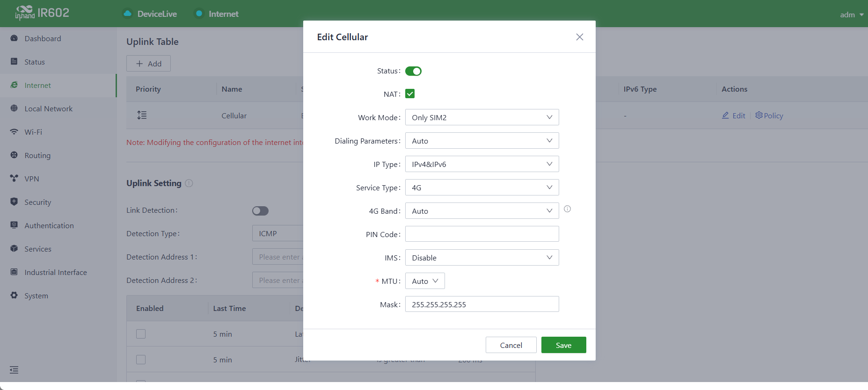Click the VPN sidebar icon
The image size is (868, 390).
14,179
